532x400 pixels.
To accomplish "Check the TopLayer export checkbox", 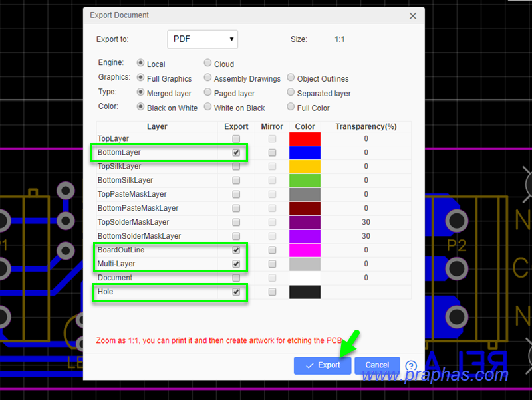I will click(236, 139).
